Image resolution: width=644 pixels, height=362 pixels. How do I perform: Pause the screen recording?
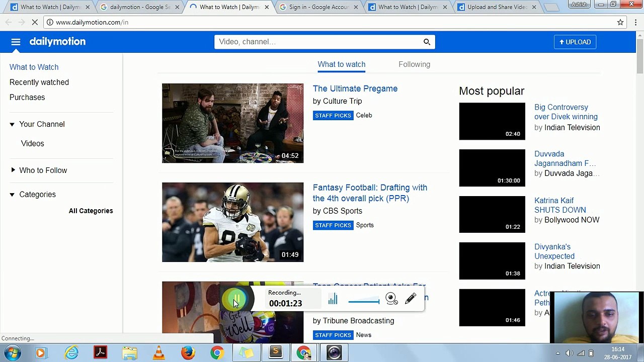(236, 299)
